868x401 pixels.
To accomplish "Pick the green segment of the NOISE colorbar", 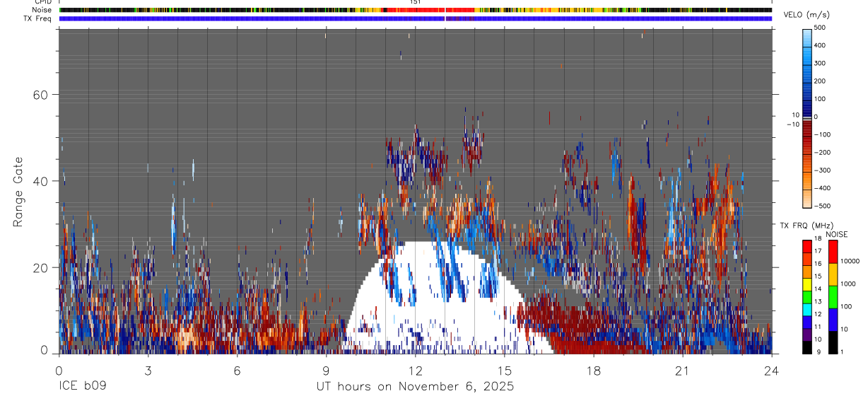I will 833,296.
